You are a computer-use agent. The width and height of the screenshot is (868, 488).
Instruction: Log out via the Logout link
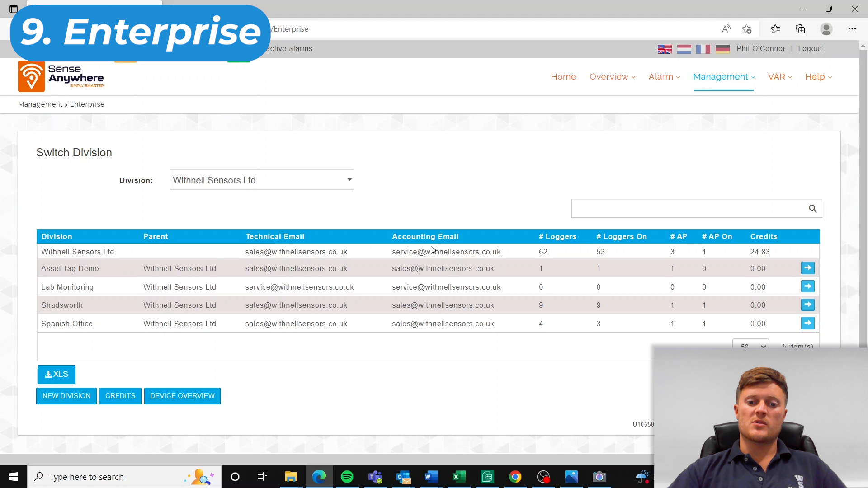pos(810,49)
